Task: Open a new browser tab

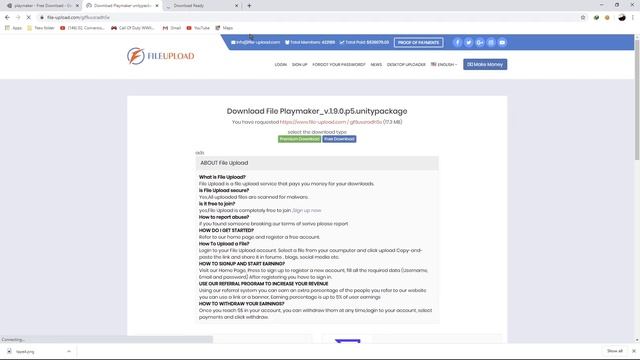Action: point(249,6)
